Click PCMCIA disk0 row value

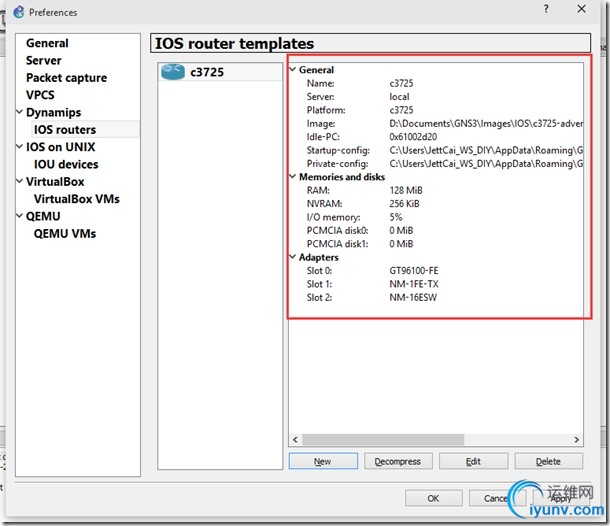[401, 231]
